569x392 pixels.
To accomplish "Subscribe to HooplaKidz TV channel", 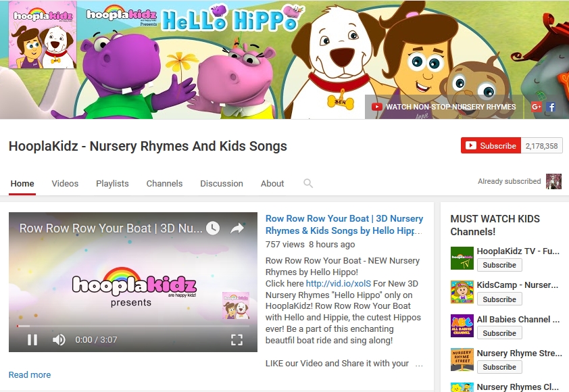I will [499, 265].
